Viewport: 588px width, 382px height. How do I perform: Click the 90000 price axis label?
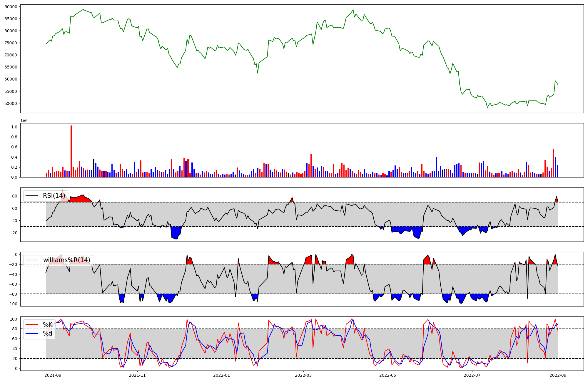pos(11,6)
